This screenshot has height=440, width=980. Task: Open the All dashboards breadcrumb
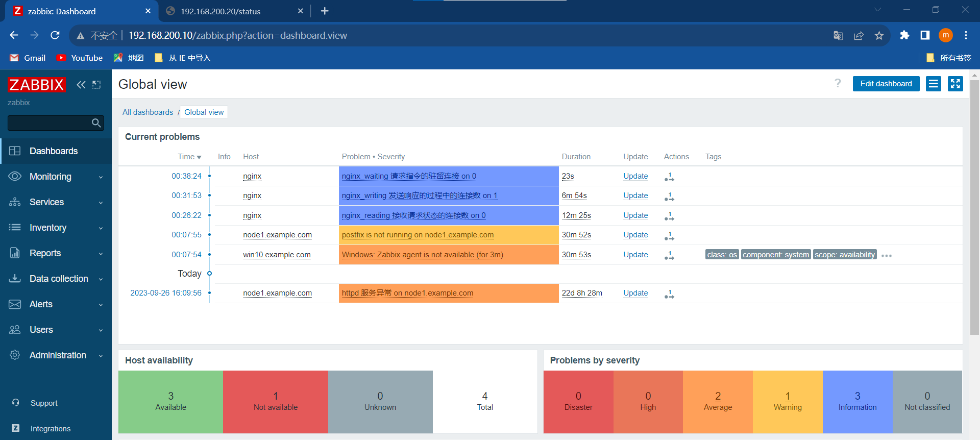pos(148,112)
